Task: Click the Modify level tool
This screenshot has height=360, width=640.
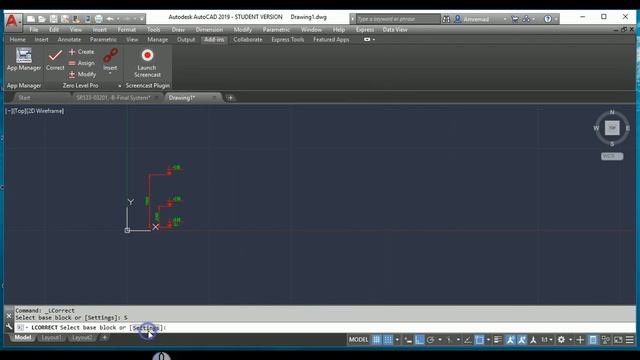Action: pyautogui.click(x=82, y=74)
